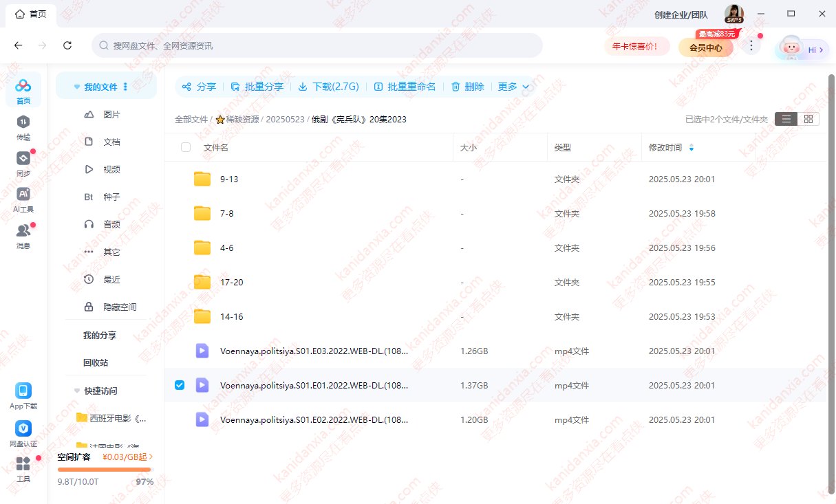
Task: Click the 文件名 column header
Action: (x=216, y=147)
